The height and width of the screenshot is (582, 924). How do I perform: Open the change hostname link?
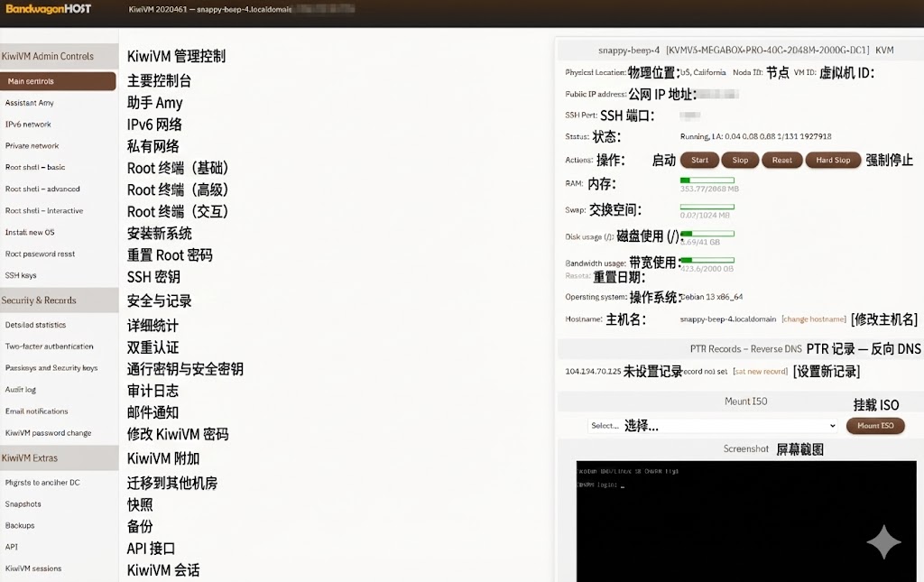tap(813, 319)
